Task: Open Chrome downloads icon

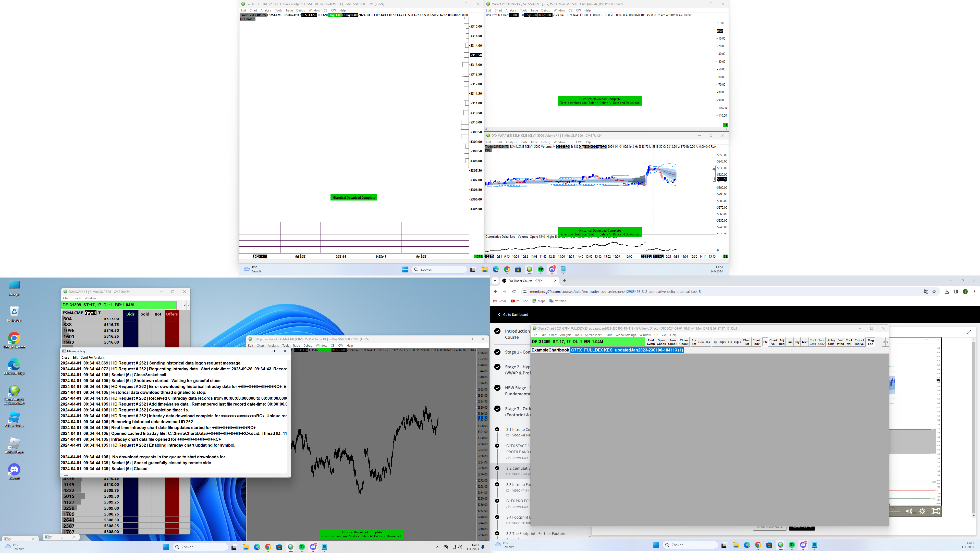Action: pyautogui.click(x=947, y=292)
